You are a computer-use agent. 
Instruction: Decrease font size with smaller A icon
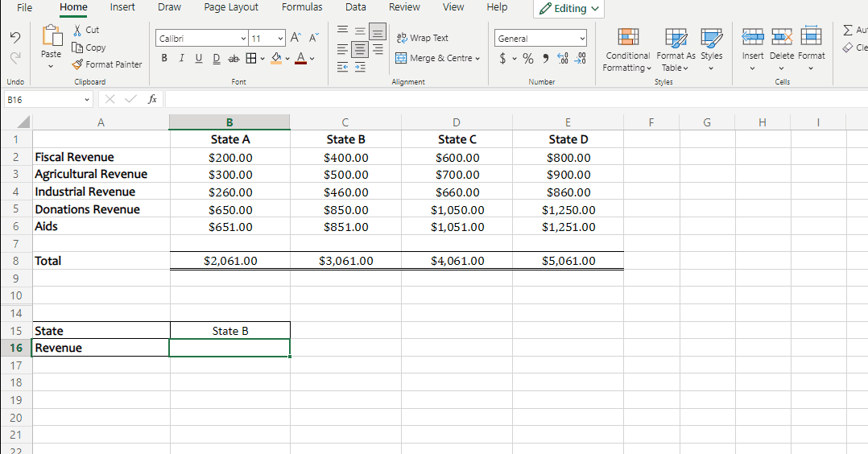[x=314, y=38]
